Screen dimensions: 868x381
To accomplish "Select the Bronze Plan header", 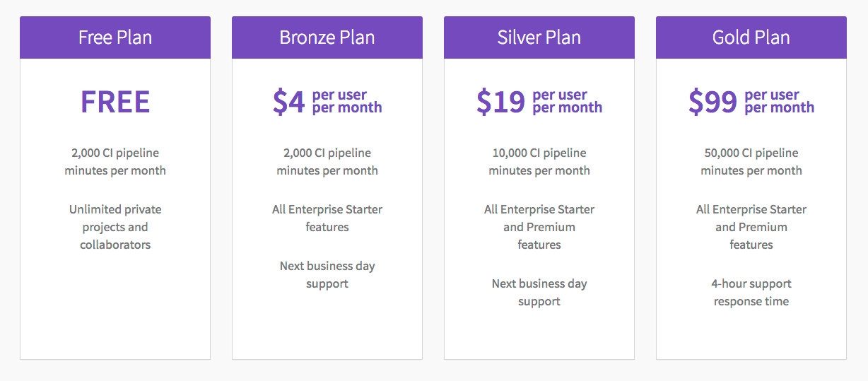I will click(327, 37).
